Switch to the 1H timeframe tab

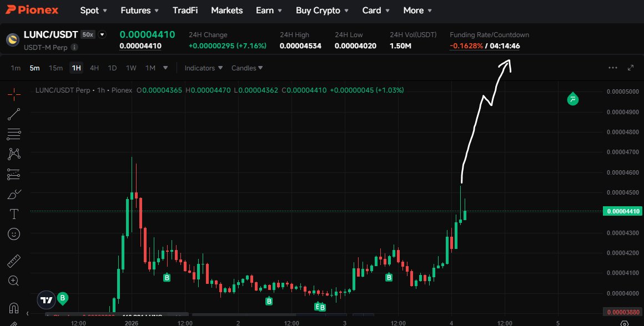[x=77, y=68]
